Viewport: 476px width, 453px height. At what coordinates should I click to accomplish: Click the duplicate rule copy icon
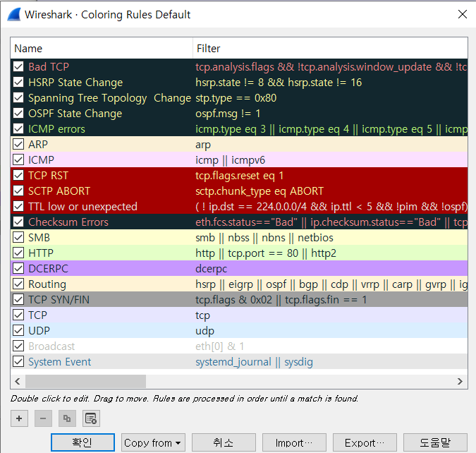point(67,418)
